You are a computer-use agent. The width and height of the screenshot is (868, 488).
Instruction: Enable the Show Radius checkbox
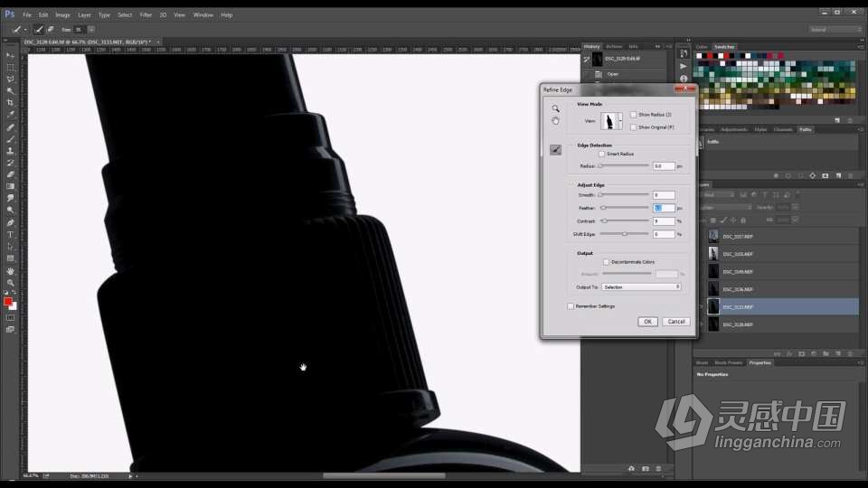point(633,115)
